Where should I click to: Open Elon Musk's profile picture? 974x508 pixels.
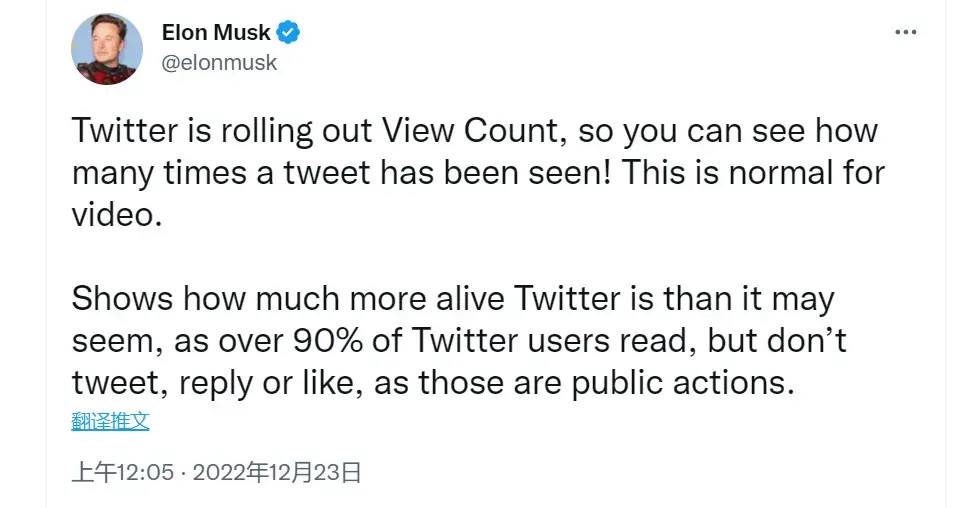[107, 48]
